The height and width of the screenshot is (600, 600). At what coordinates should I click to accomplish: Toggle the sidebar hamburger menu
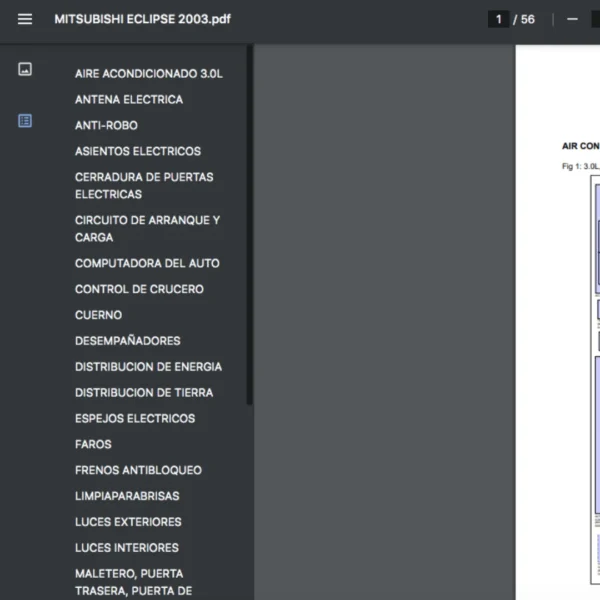pos(25,19)
